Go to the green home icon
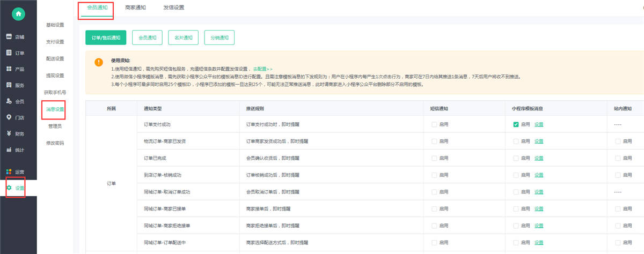Screen dimensions: 644x254 coord(19,14)
